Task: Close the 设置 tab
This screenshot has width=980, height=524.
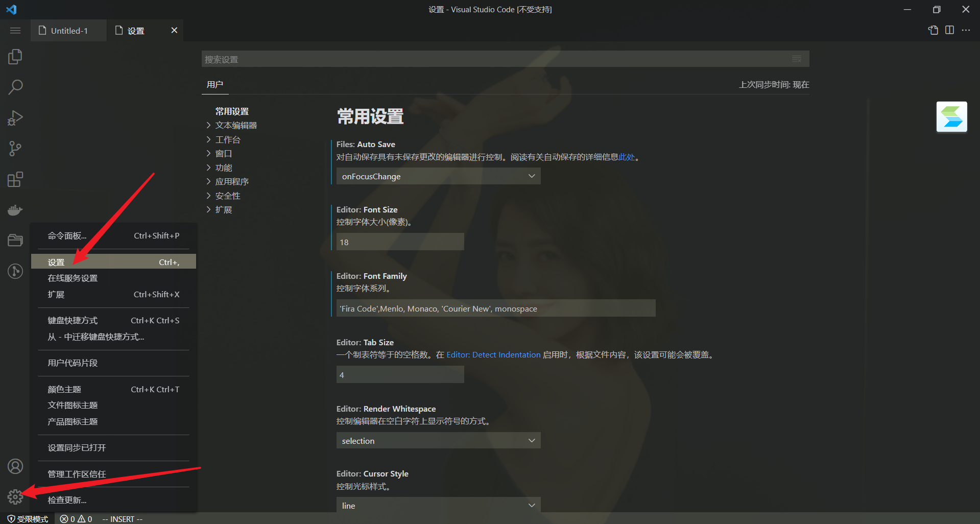Action: pyautogui.click(x=174, y=30)
